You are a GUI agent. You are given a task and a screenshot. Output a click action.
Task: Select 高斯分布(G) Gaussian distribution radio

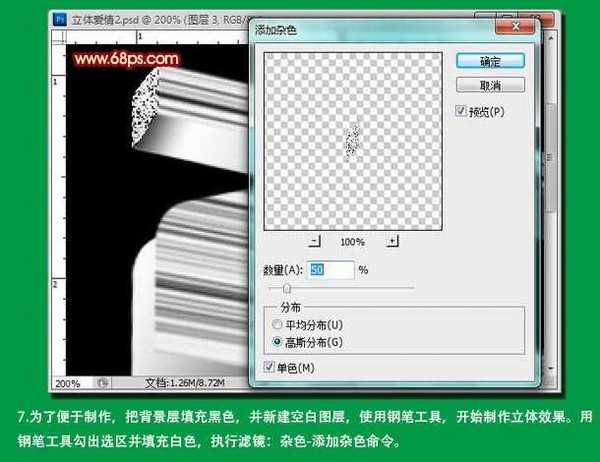click(x=277, y=342)
